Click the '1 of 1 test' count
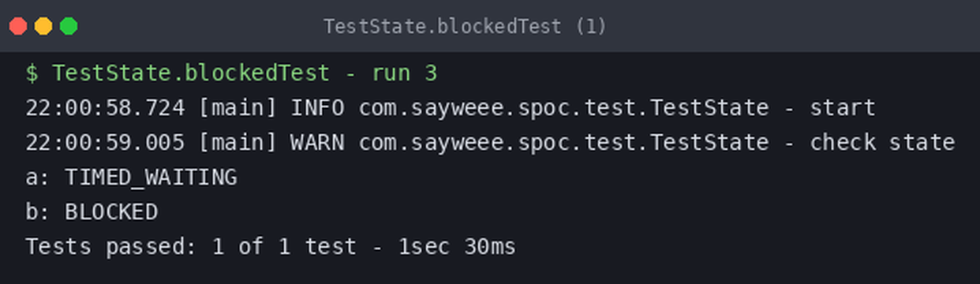Viewport: 980px width, 284px height. 284,247
